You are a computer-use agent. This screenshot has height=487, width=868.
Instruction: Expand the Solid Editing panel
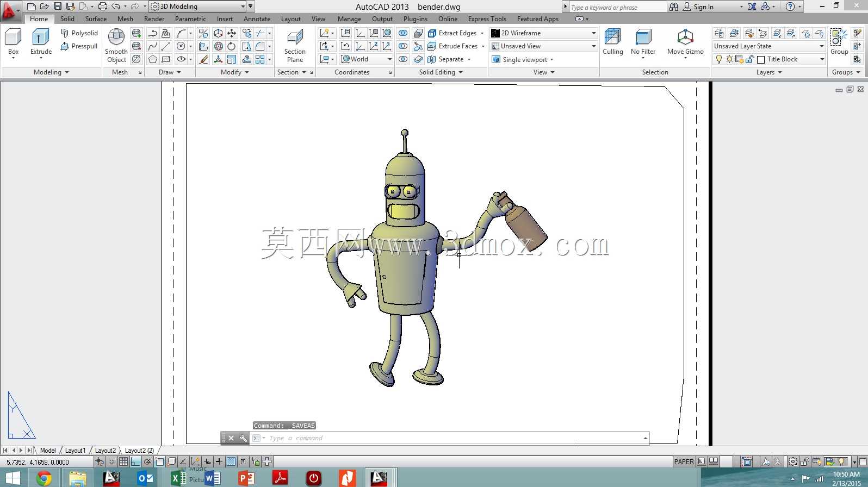coord(441,72)
